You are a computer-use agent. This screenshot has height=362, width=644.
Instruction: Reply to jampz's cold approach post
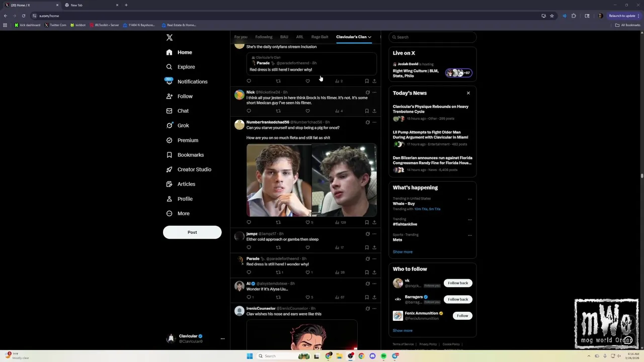pos(249,247)
